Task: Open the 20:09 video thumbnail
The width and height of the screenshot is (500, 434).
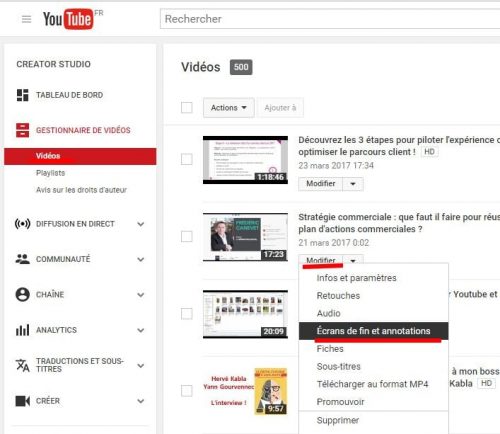Action: [x=245, y=314]
